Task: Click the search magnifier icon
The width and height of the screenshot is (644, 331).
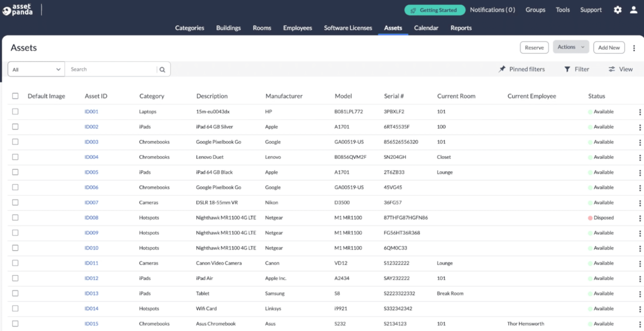Action: point(162,69)
